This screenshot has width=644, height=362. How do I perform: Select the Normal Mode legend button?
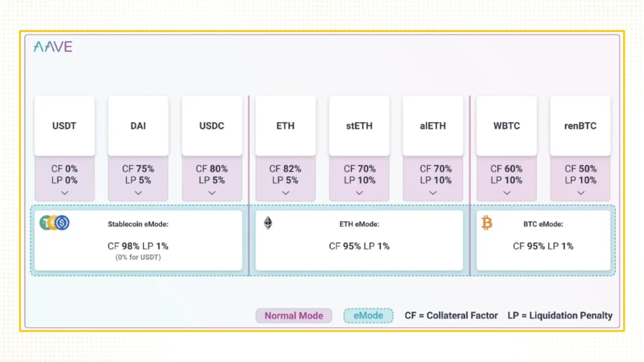coord(294,316)
